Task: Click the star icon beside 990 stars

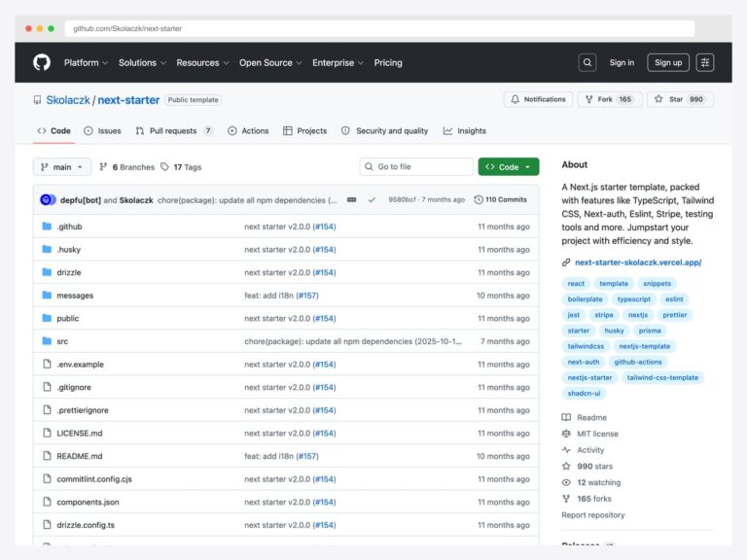Action: (566, 467)
